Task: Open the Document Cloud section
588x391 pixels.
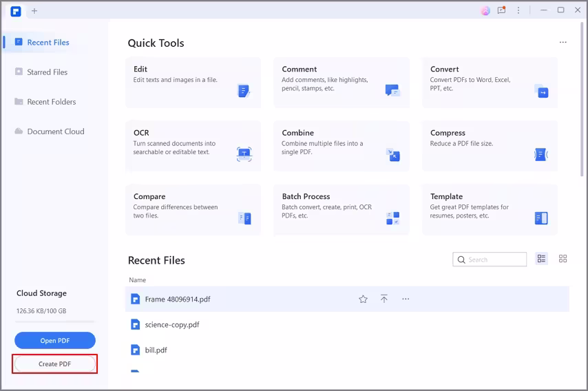Action: 55,131
